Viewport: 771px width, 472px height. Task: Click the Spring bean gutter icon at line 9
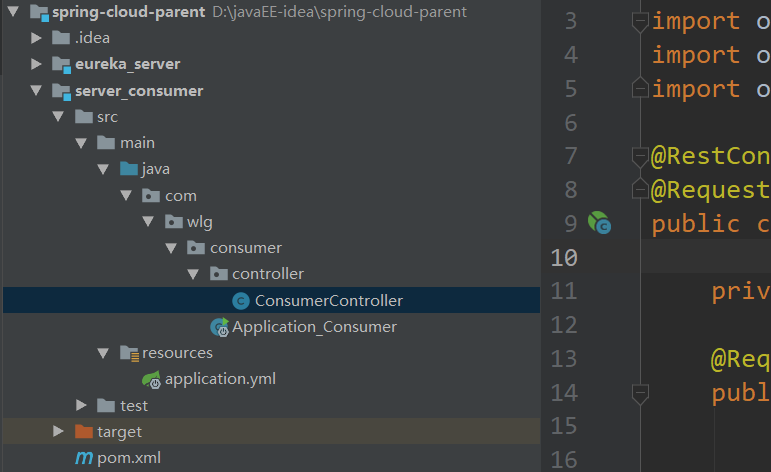pos(599,223)
